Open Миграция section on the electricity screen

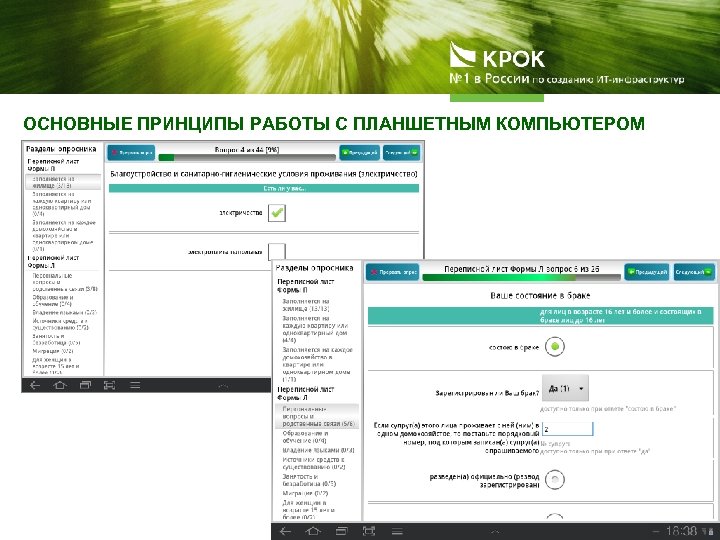[x=53, y=351]
